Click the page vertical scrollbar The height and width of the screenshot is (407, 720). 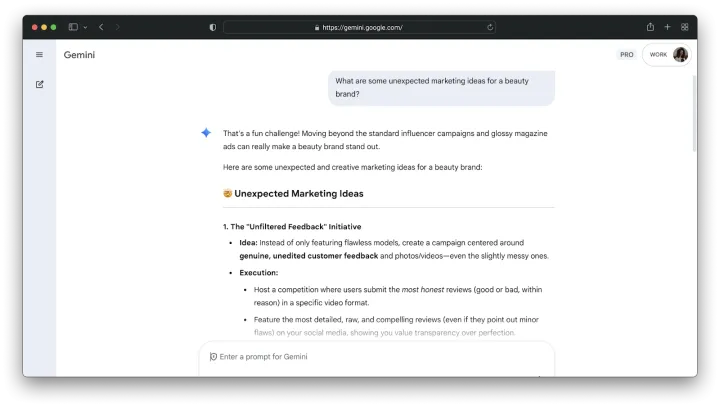[694, 113]
